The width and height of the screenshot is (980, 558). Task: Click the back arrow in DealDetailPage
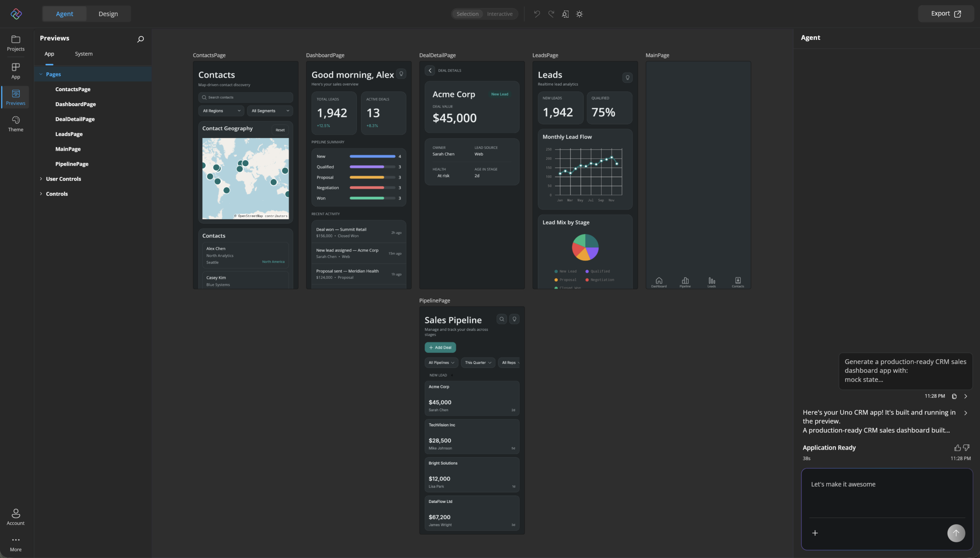430,70
